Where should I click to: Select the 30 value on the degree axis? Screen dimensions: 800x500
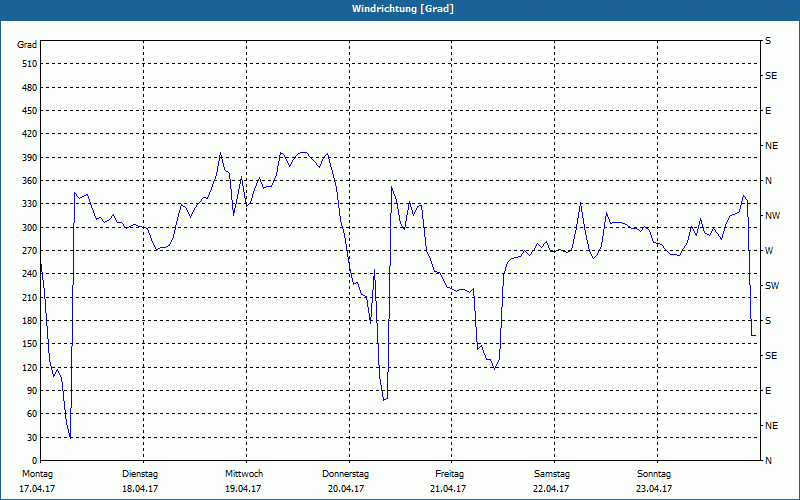tap(32, 437)
